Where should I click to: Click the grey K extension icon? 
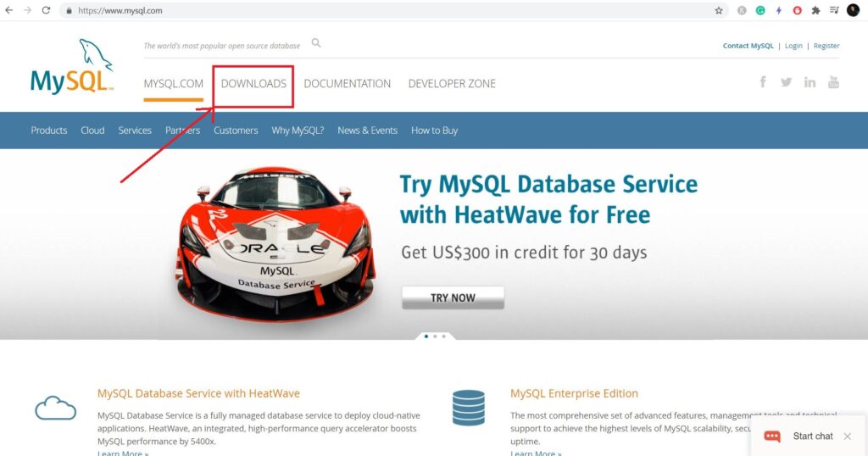(742, 10)
